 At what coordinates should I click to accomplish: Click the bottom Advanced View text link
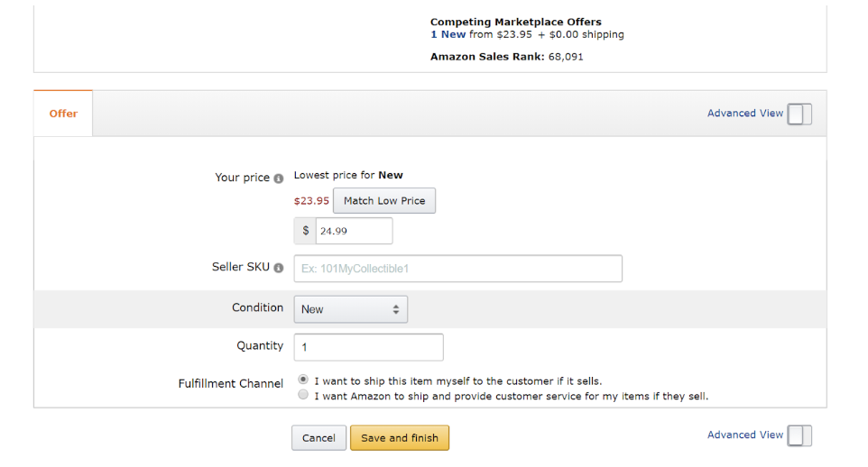click(x=745, y=435)
